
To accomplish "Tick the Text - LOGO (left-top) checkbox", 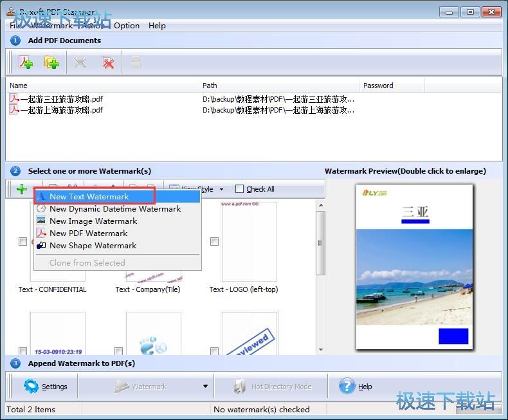I will 214,242.
